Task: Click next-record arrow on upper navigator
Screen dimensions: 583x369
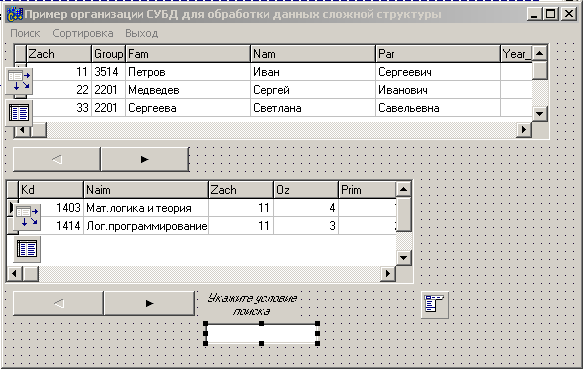Action: pos(145,160)
